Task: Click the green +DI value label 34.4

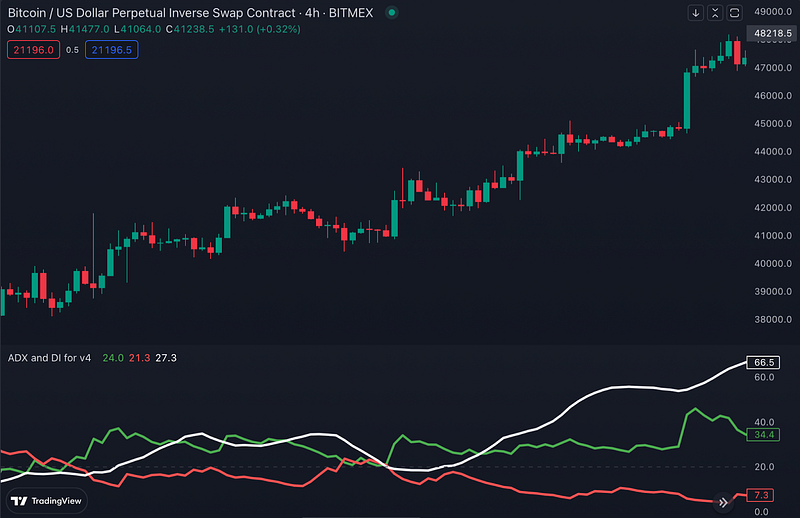Action: coord(764,435)
